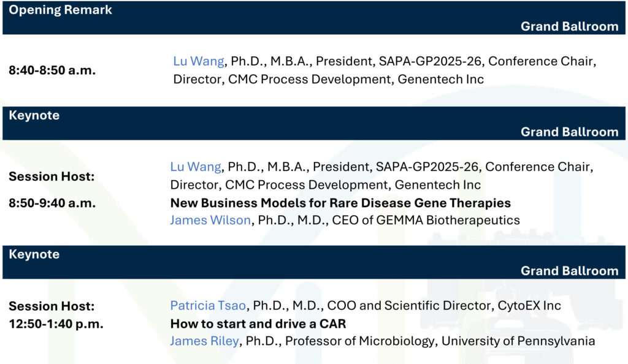Click the Keynote header above the 12:50 session

(34, 254)
